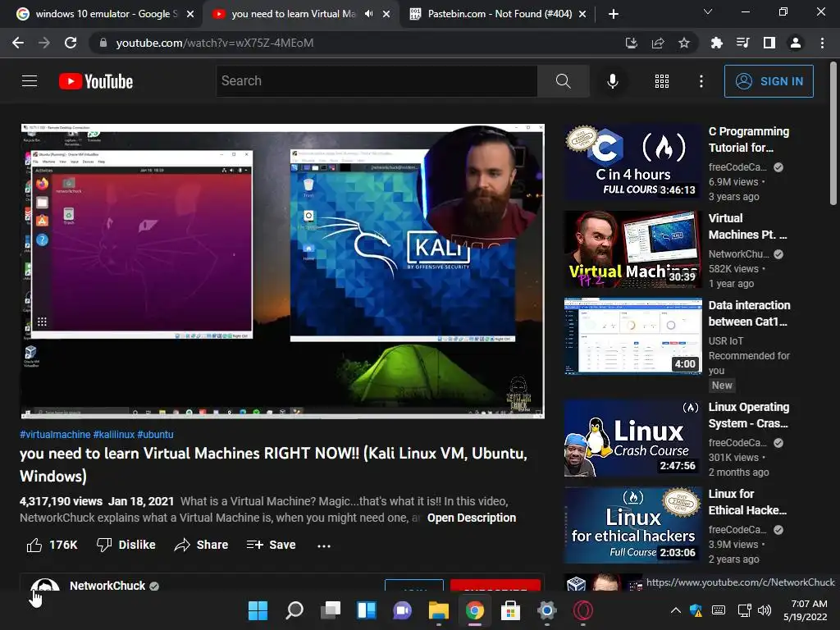Open volume control in system tray

(765, 610)
